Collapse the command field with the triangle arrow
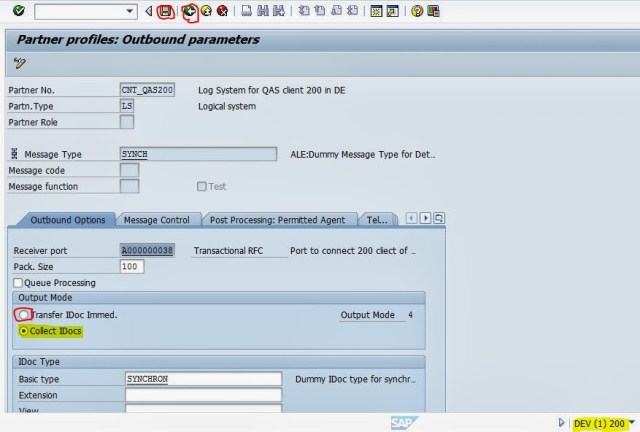The height and width of the screenshot is (432, 640). 149,11
